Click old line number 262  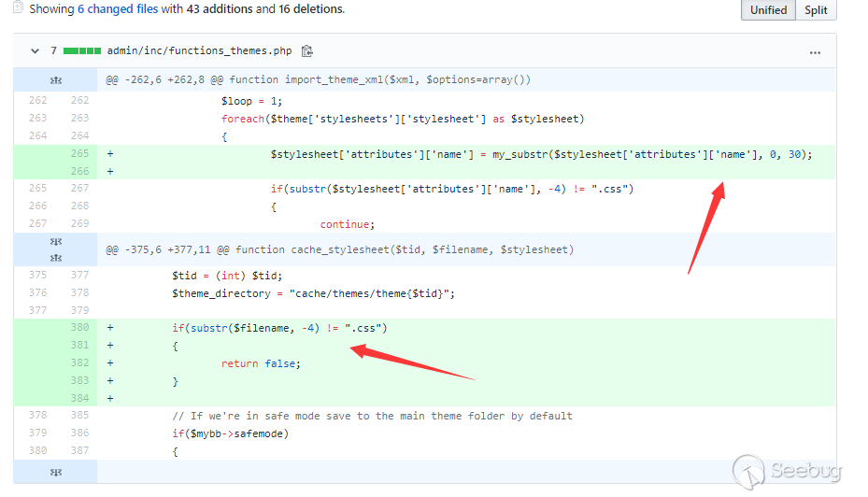[37, 101]
